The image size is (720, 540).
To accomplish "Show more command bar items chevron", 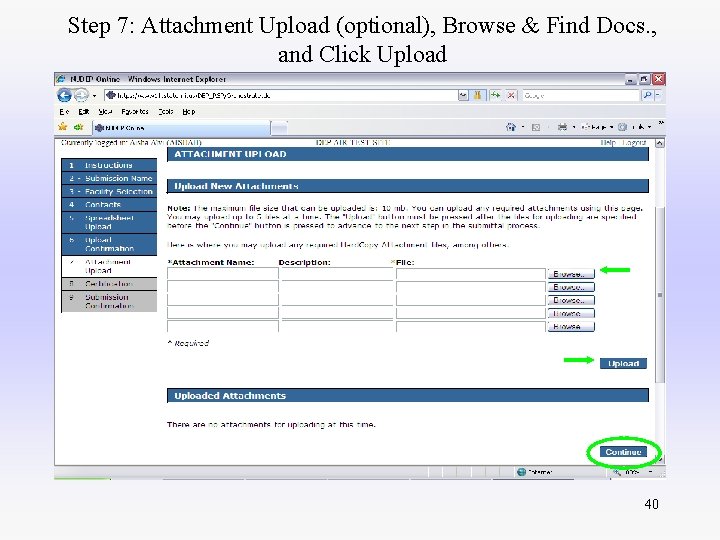I will [x=661, y=123].
